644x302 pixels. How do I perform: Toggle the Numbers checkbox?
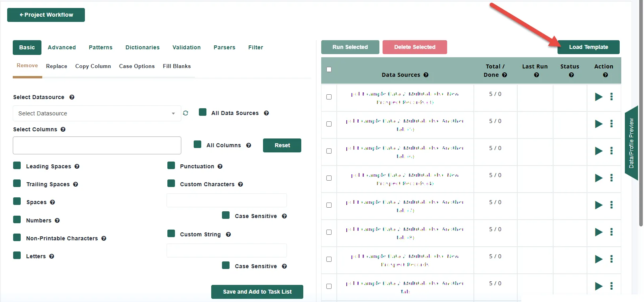pos(17,220)
